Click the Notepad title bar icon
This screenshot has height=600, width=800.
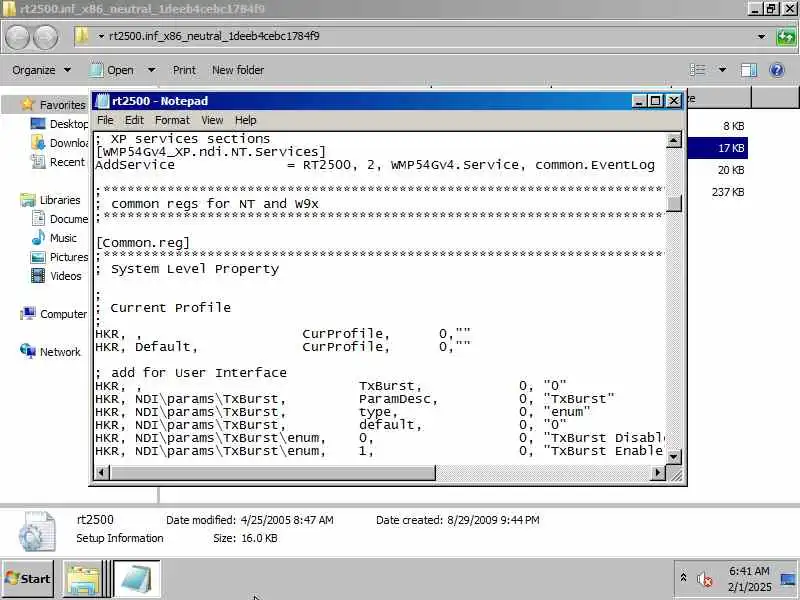[103, 101]
